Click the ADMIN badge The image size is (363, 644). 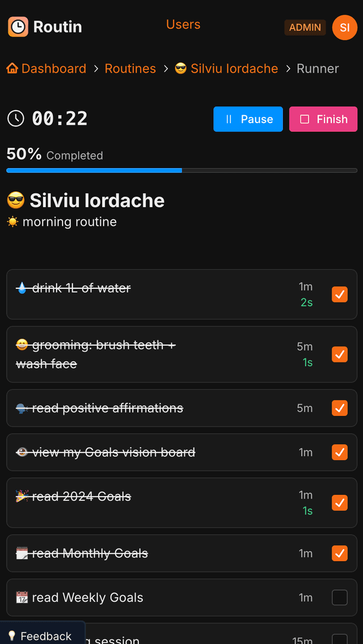[305, 27]
